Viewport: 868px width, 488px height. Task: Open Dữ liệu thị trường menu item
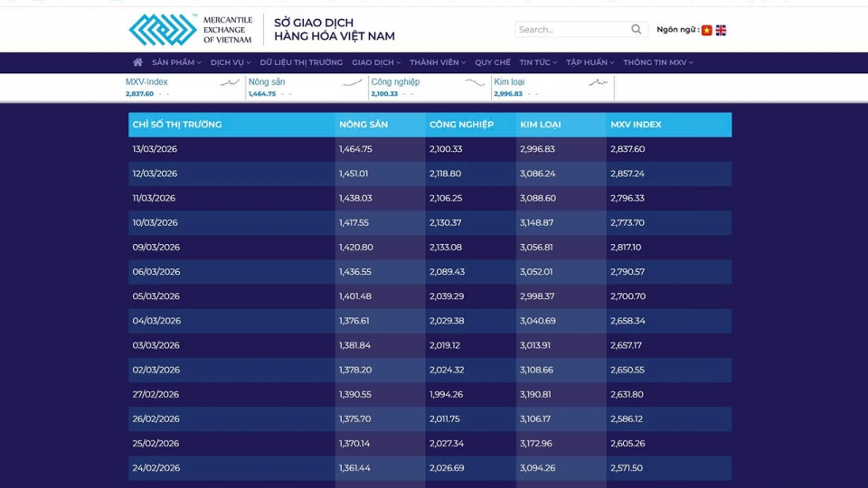point(301,62)
